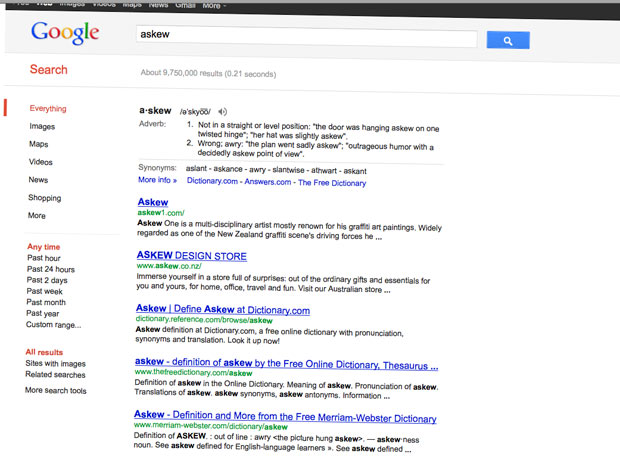Viewport: 620px width, 460px height.
Task: Open The Free Dictionary source link
Action: [x=332, y=183]
